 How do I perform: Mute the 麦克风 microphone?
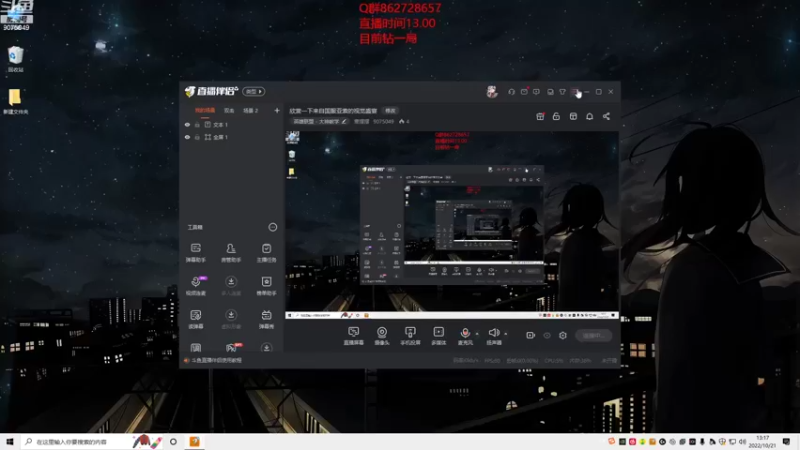465,336
